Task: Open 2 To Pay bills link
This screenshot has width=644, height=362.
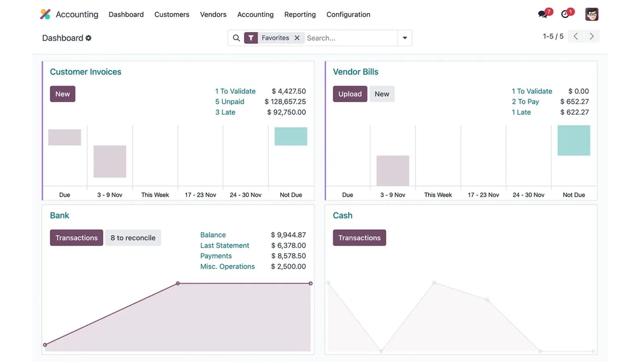Action: click(525, 102)
